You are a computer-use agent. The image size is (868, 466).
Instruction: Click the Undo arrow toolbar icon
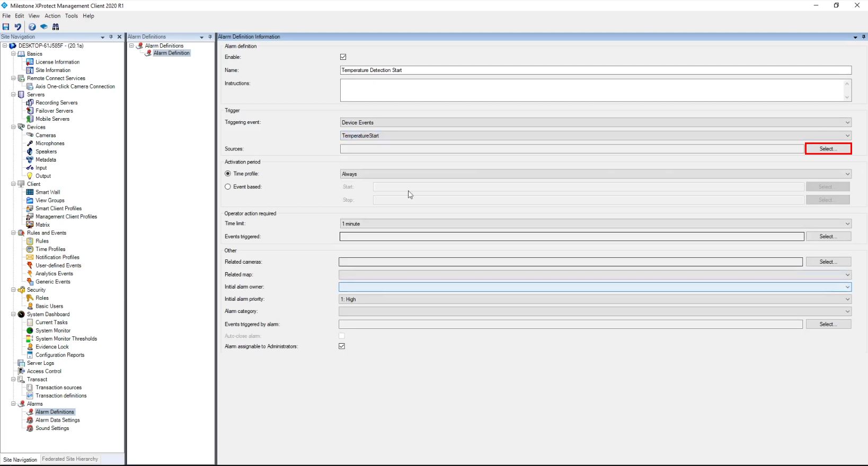tap(18, 26)
